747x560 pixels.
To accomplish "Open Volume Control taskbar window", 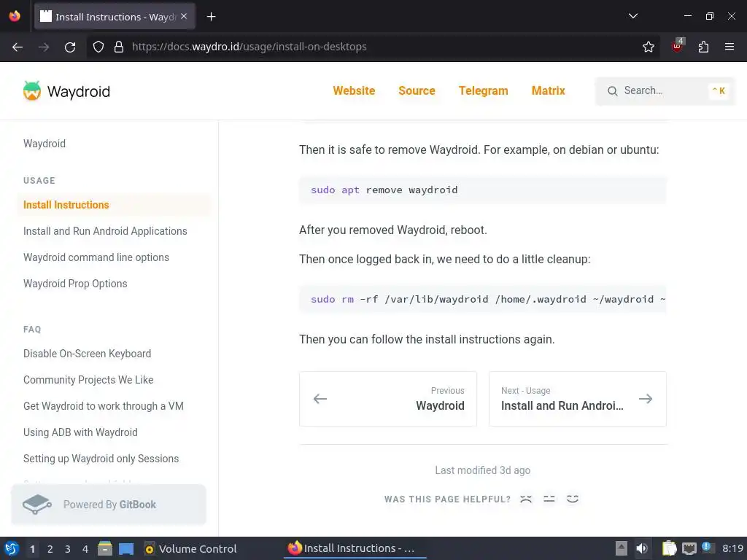I will click(190, 549).
